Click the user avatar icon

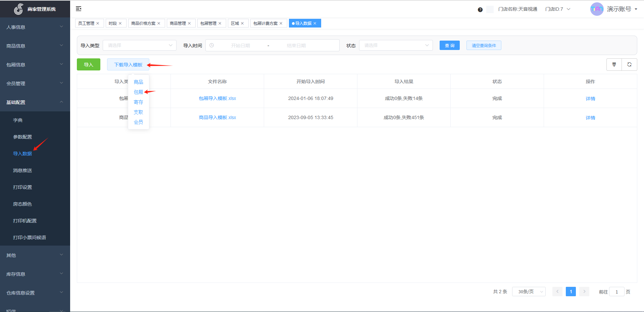click(x=597, y=9)
